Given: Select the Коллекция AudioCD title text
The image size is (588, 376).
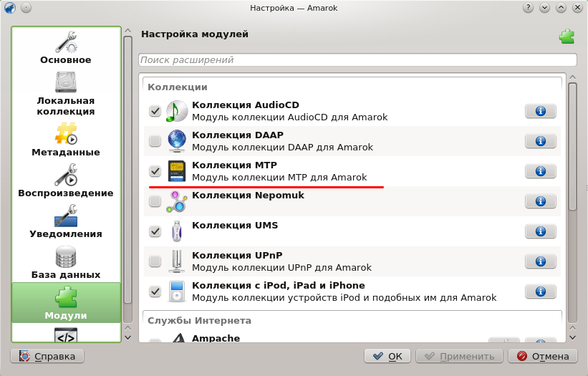Looking at the screenshot, I should 246,105.
